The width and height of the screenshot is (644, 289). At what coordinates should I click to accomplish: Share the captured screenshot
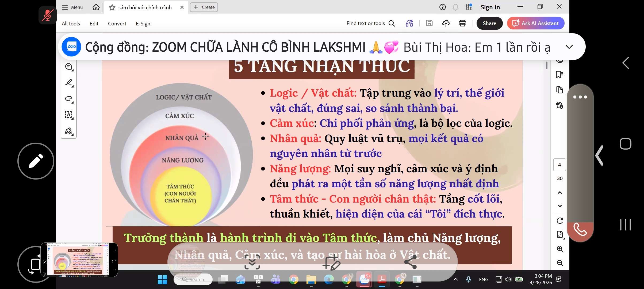tap(411, 263)
